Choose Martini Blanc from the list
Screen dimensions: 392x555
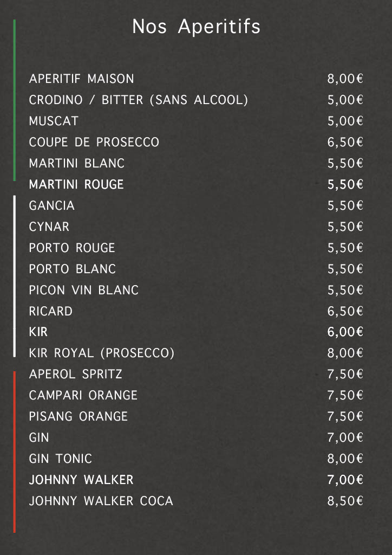coord(76,163)
